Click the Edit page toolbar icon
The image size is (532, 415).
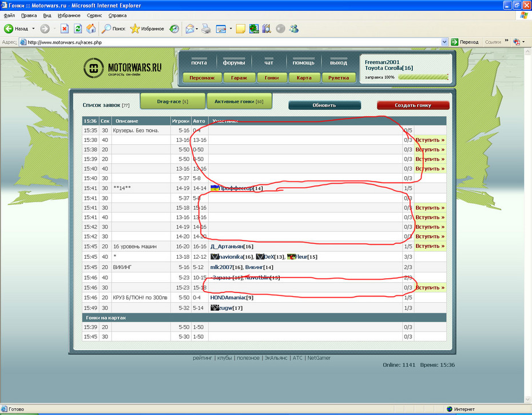click(221, 29)
